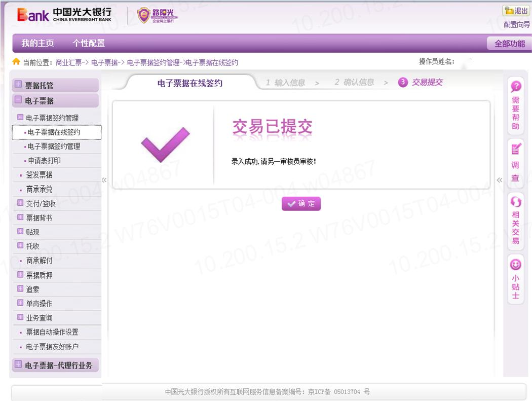Open the 需要帮助 question mark icon
532x401 pixels.
click(516, 86)
